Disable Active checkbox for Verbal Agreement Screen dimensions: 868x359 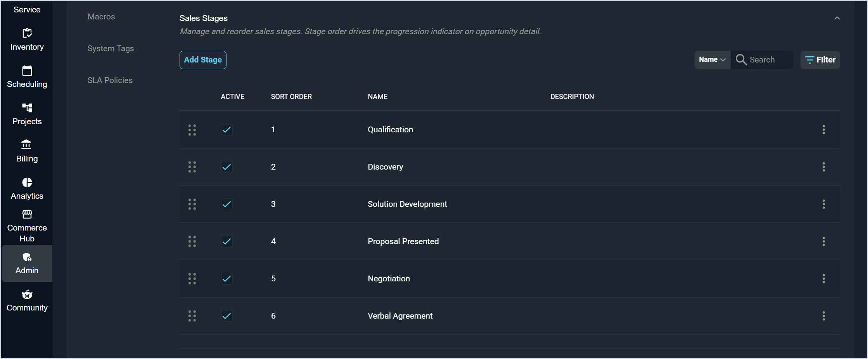tap(227, 316)
